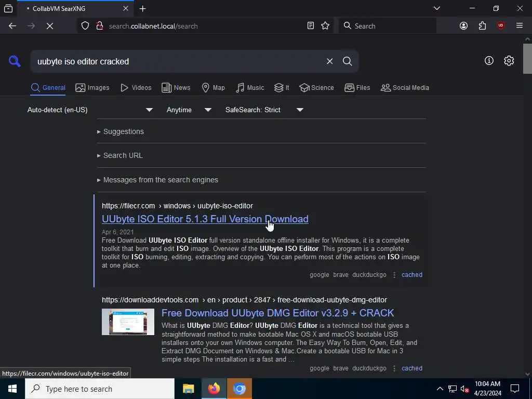Open Firefox account icon
Image resolution: width=532 pixels, height=399 pixels.
[463, 26]
